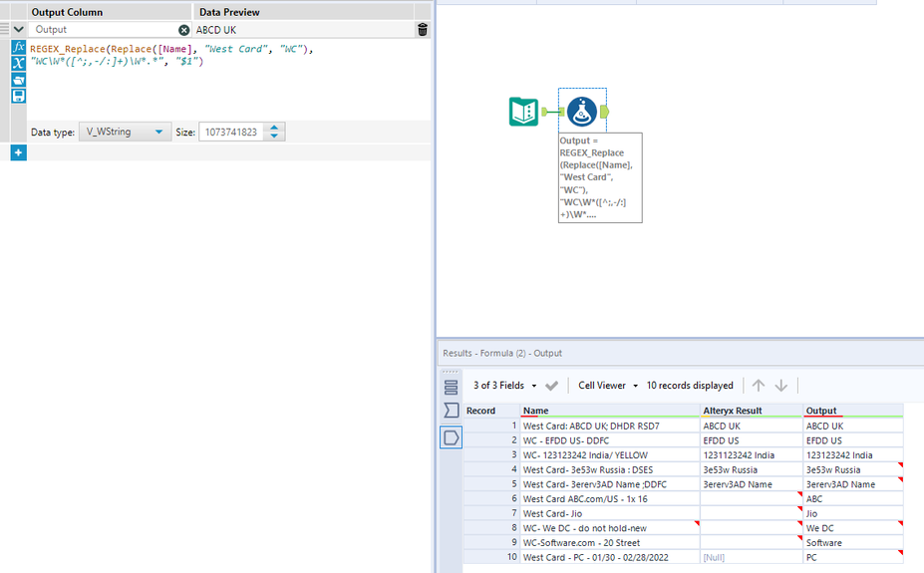Grab the expression row reorder handle
This screenshot has width=924, height=573.
coord(4,28)
